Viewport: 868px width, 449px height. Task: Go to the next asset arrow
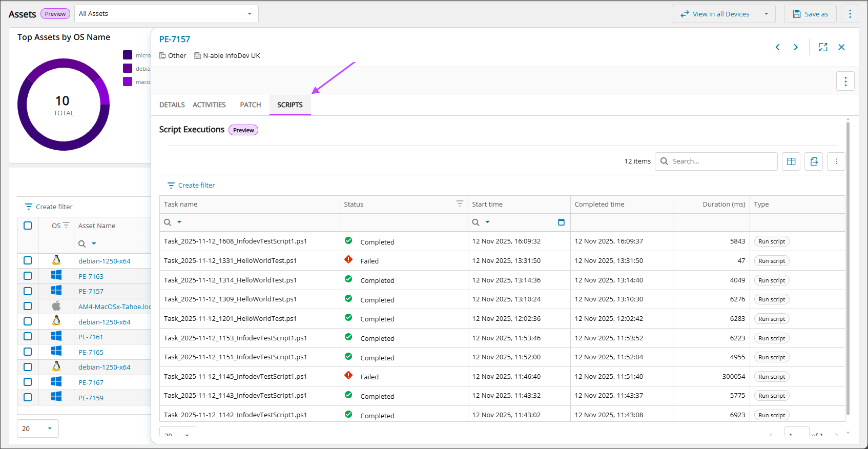click(x=796, y=47)
